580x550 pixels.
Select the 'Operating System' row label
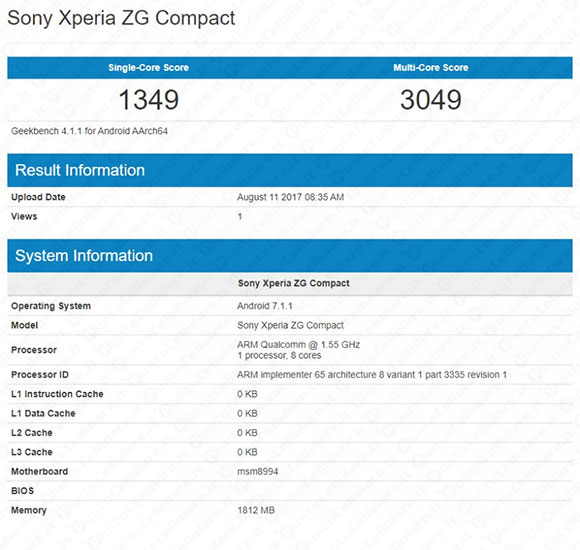point(51,306)
